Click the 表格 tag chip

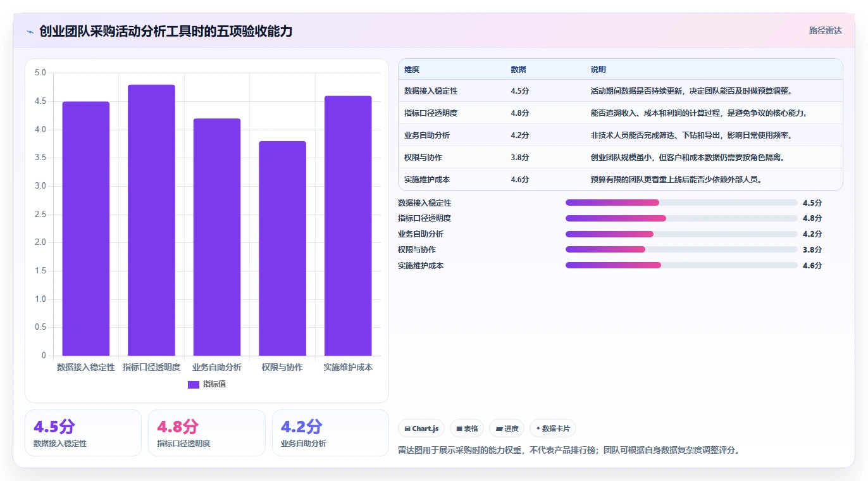pyautogui.click(x=467, y=428)
